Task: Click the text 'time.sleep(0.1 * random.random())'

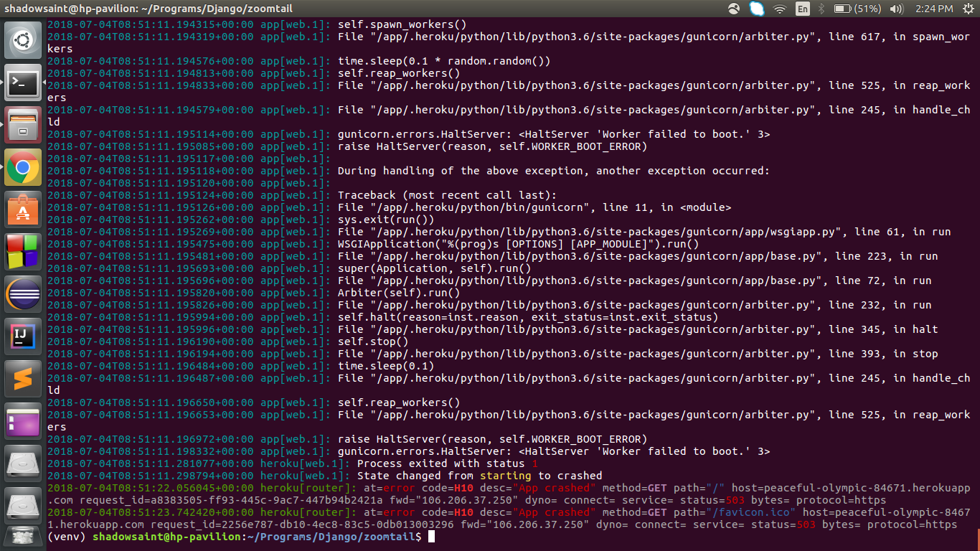Action: 444,61
